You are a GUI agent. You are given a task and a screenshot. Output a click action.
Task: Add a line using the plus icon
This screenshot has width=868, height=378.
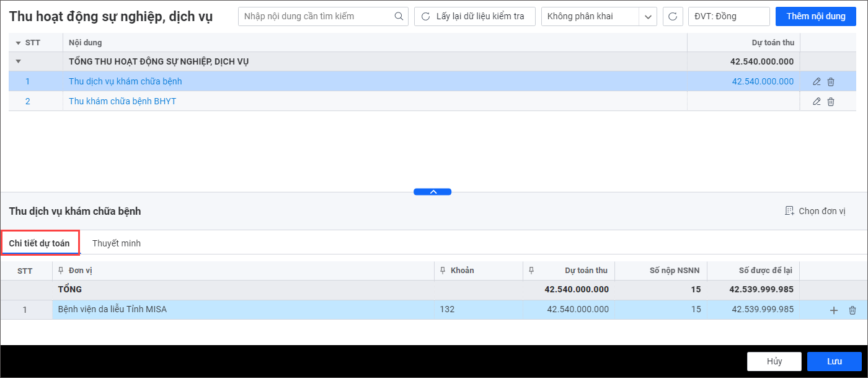coord(834,310)
